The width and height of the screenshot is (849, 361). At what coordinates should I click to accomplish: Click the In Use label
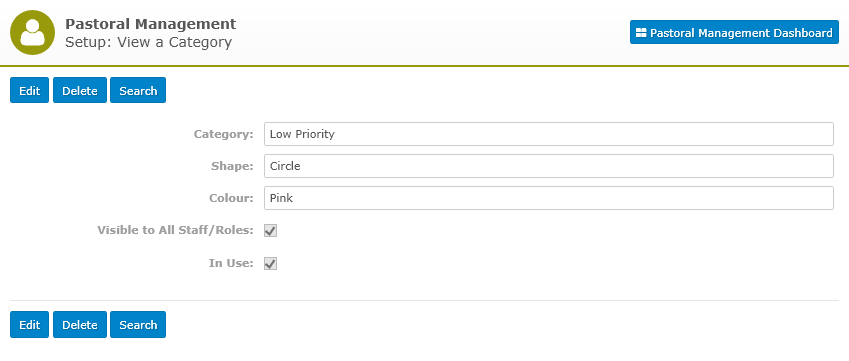click(231, 264)
